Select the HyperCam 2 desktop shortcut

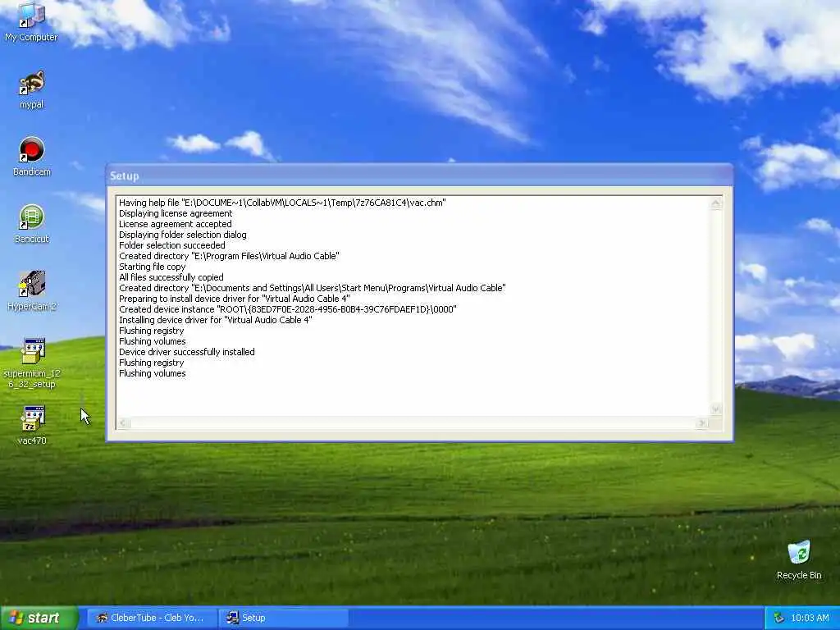32,291
